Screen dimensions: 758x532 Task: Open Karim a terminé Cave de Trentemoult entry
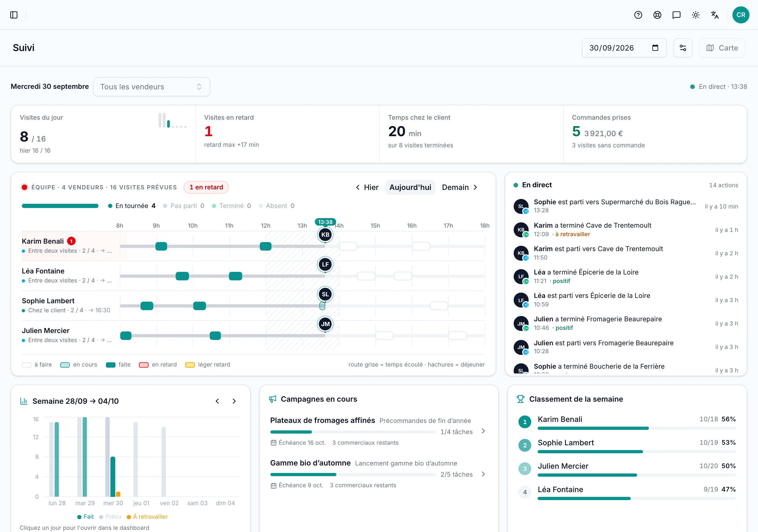point(626,230)
